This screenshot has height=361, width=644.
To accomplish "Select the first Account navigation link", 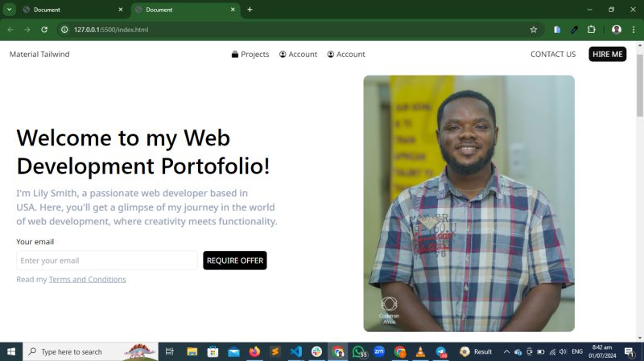I will click(x=298, y=54).
